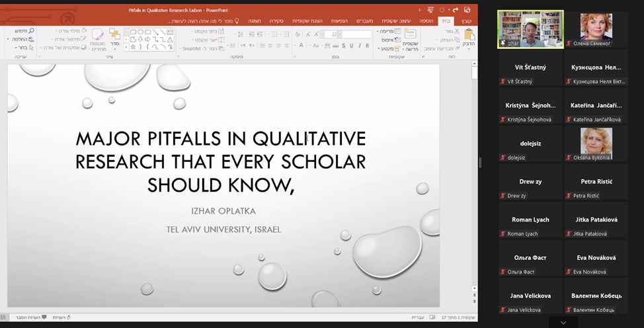
Task: Toggle Italic text formatting
Action: click(x=360, y=46)
